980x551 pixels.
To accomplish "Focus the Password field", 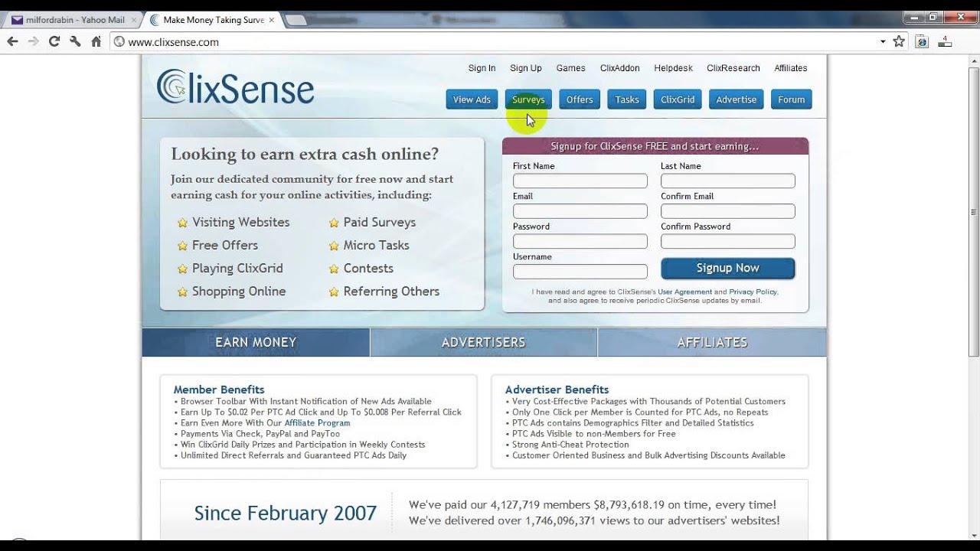I will coord(580,242).
